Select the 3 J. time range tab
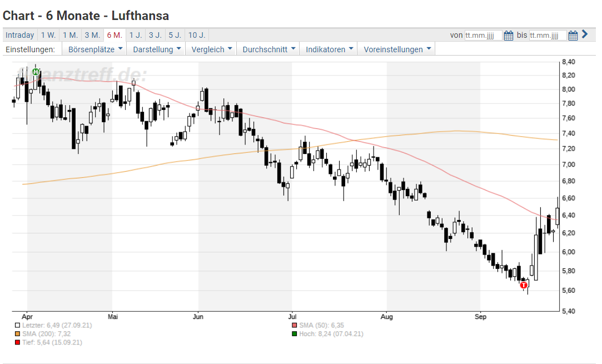 coord(155,36)
